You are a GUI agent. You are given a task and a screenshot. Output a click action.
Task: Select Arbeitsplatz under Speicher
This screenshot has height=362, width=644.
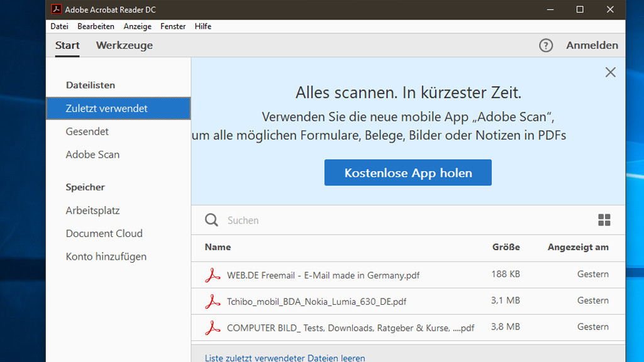click(x=92, y=211)
